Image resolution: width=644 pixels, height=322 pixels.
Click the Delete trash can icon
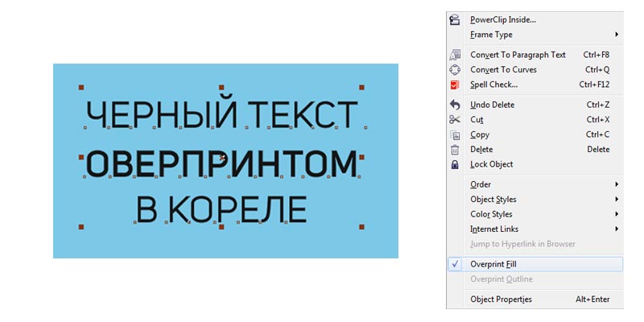455,150
